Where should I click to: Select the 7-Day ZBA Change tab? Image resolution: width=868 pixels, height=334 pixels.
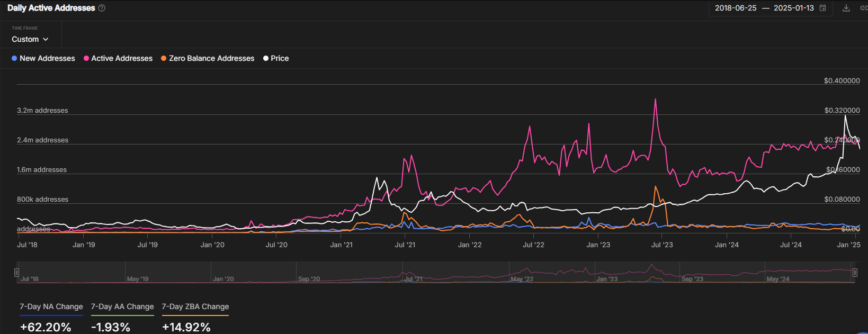195,307
